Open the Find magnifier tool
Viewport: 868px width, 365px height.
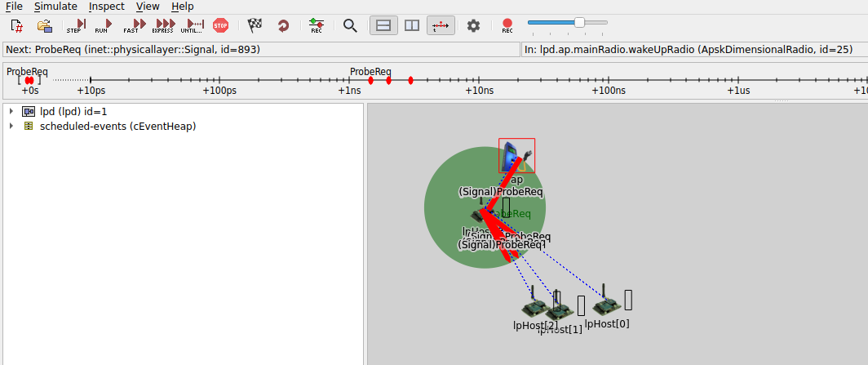(350, 25)
